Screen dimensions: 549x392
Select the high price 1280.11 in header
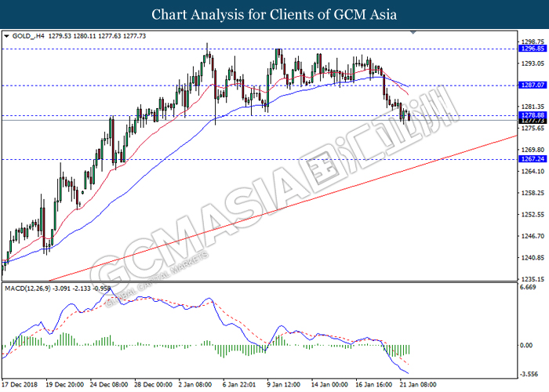point(85,36)
